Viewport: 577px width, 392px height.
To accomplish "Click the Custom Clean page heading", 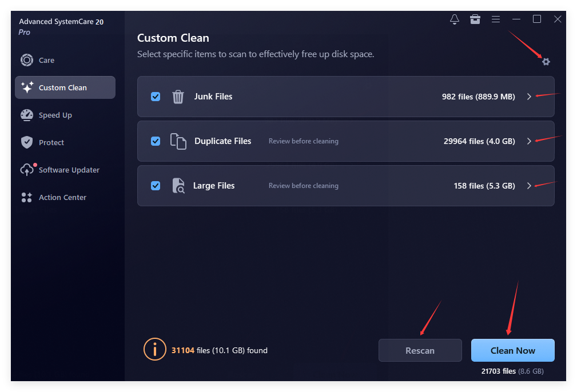I will 173,38.
